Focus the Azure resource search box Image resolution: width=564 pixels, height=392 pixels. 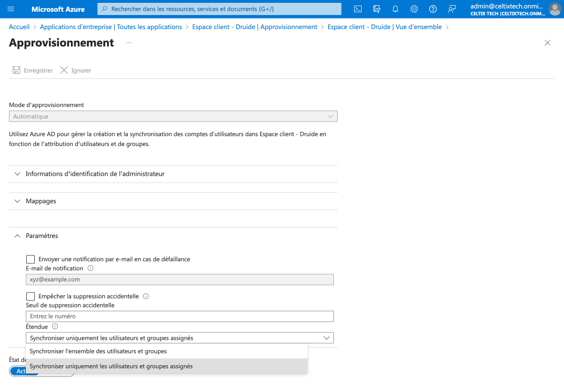[x=219, y=9]
